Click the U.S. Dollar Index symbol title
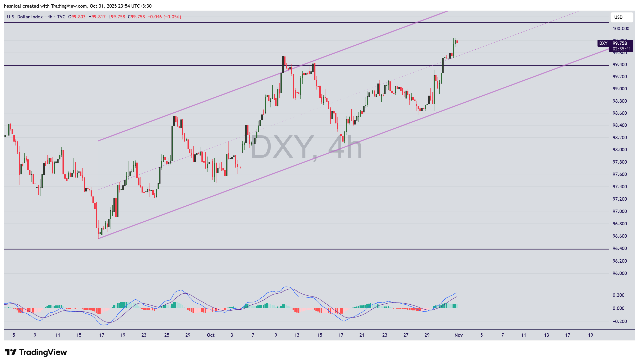Image resolution: width=639 pixels, height=364 pixels. (25, 17)
